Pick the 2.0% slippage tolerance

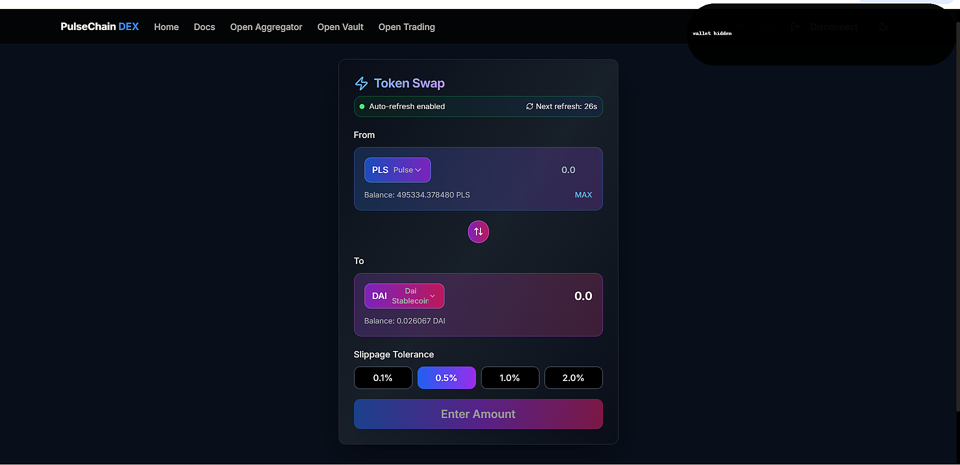573,378
